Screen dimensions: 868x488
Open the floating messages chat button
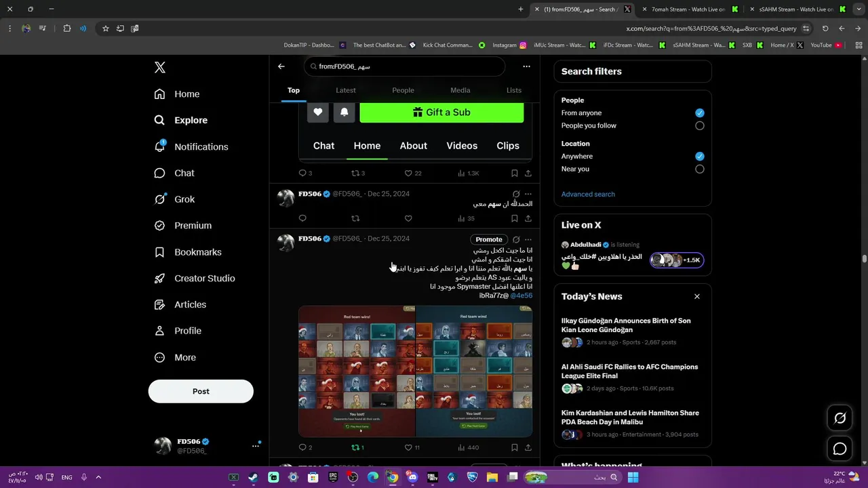pyautogui.click(x=840, y=449)
